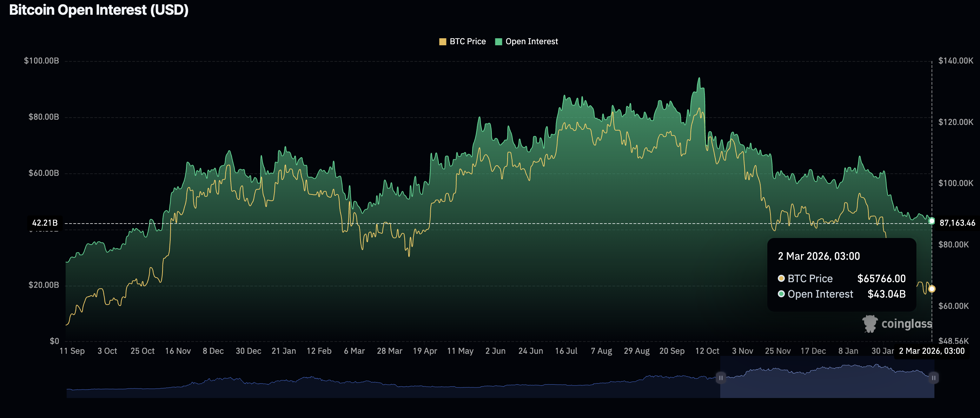Click the 42.21B axis value label
Image resolution: width=980 pixels, height=418 pixels.
click(45, 223)
